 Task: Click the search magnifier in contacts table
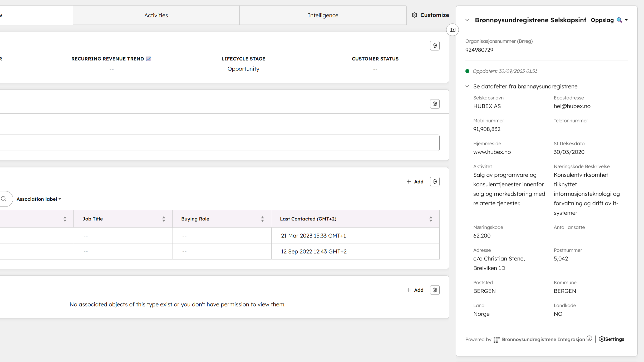(x=4, y=199)
